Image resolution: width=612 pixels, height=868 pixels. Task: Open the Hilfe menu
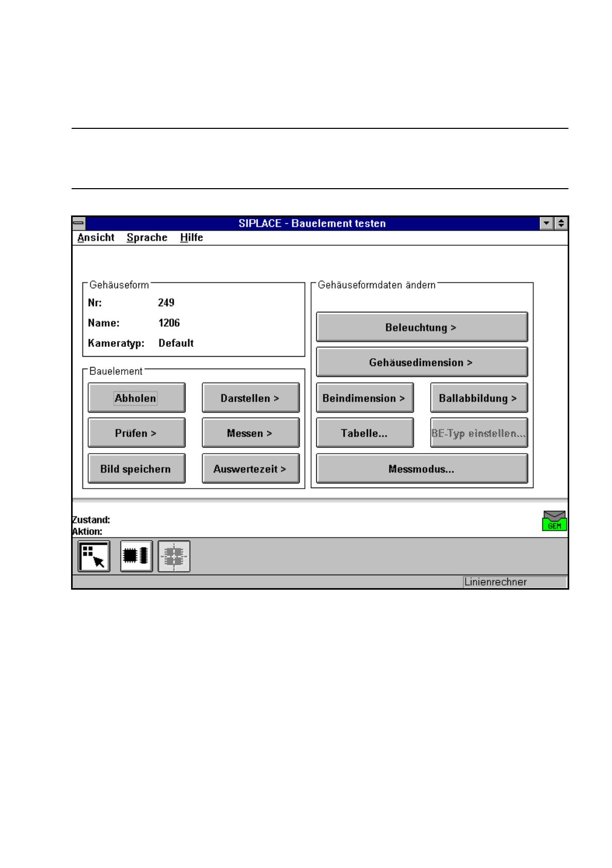click(x=191, y=238)
